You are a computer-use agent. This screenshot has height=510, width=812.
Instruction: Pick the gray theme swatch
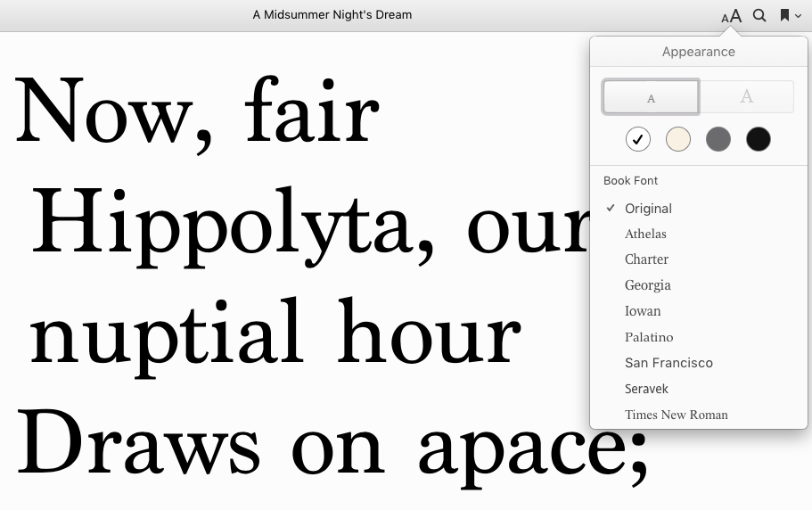tap(718, 139)
